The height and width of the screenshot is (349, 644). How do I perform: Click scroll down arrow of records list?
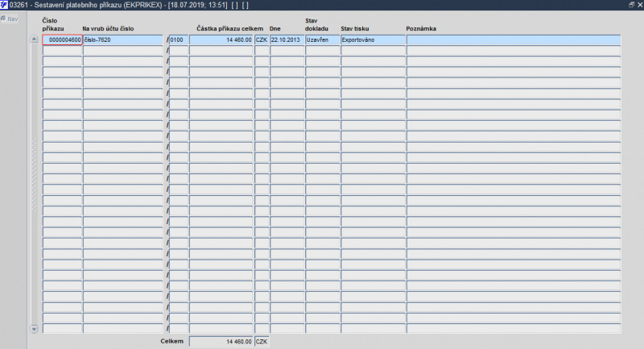(34, 329)
